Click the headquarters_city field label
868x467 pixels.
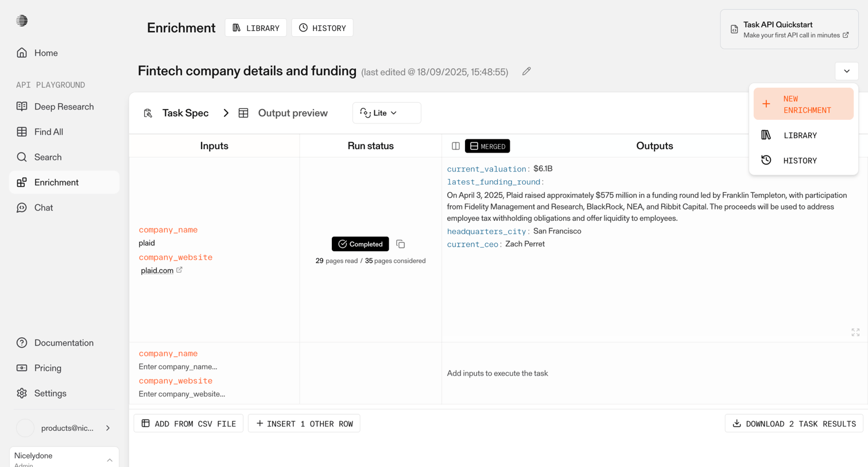click(487, 232)
